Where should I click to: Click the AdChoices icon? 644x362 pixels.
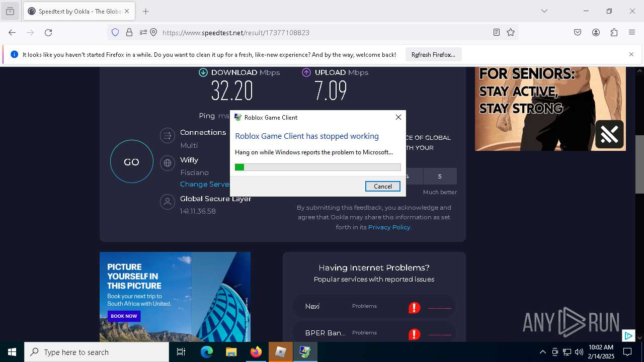click(x=628, y=336)
